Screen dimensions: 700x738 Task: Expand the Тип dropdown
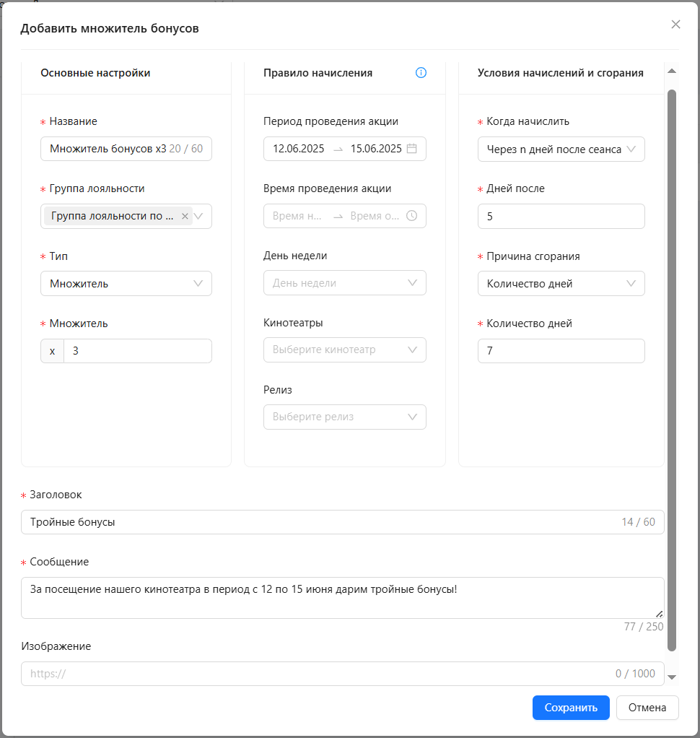[x=126, y=283]
